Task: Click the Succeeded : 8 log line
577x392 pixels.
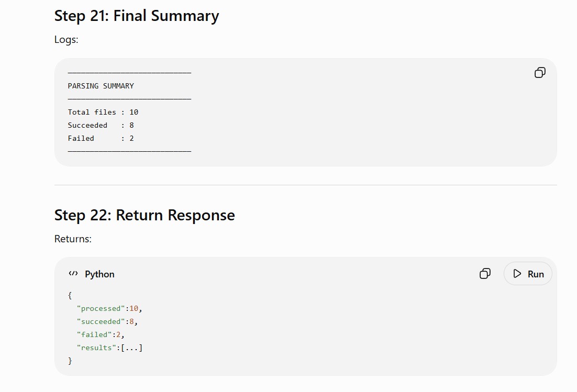Action: coord(101,126)
